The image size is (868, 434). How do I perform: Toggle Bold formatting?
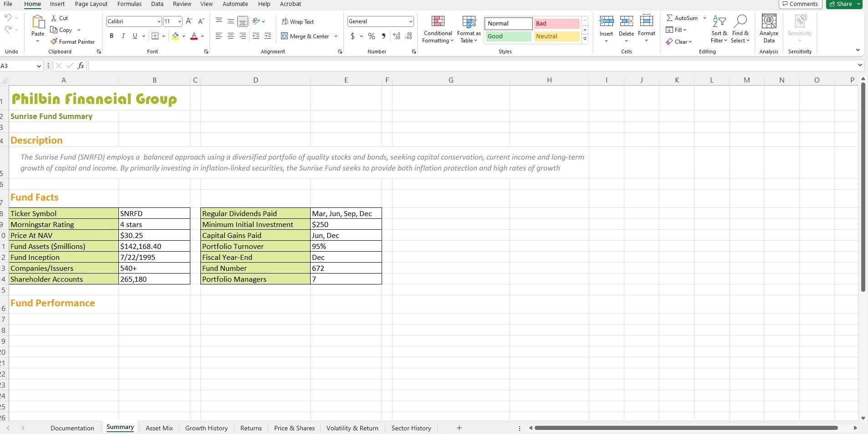tap(112, 36)
